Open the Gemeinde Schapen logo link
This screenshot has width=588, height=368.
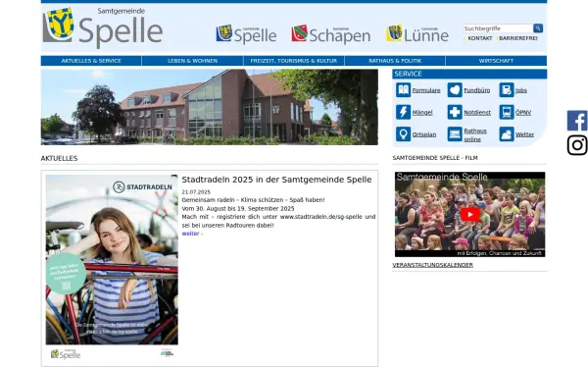coord(331,34)
